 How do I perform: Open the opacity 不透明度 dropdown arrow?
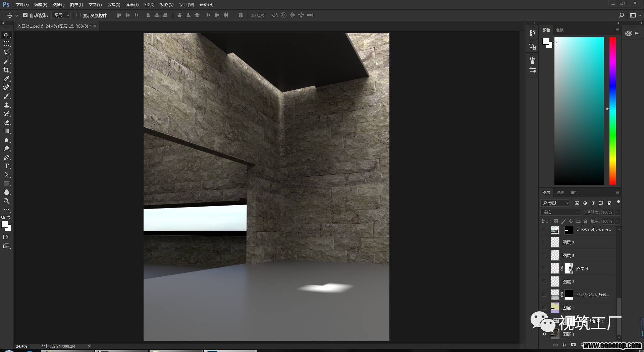point(617,212)
